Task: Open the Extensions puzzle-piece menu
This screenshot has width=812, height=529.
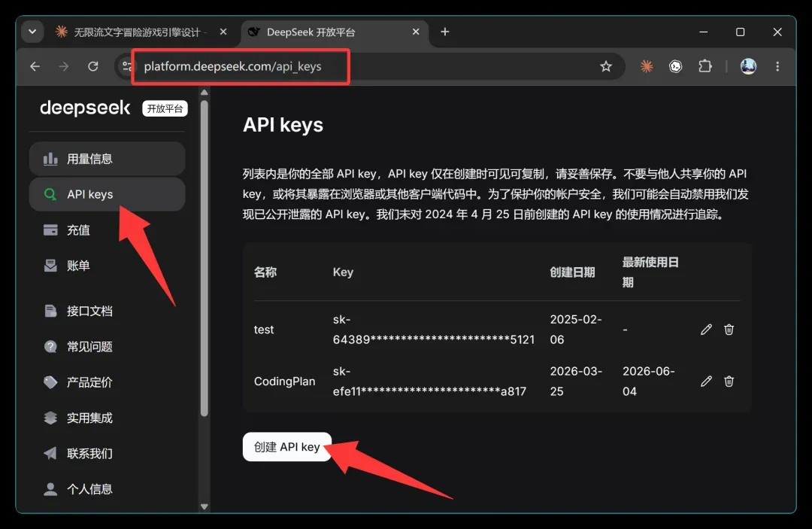Action: (x=704, y=66)
